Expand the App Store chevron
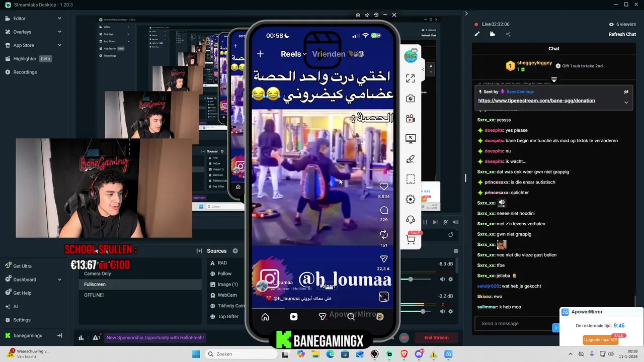Viewport: 644px width, 362px height. point(59,45)
